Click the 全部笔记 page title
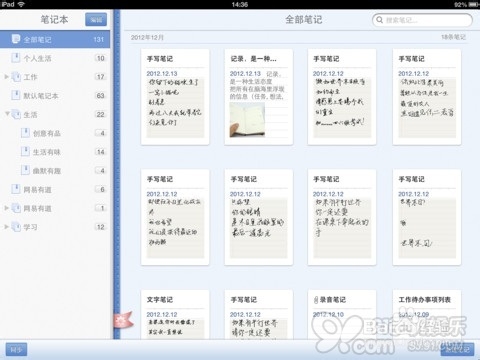 (x=304, y=20)
